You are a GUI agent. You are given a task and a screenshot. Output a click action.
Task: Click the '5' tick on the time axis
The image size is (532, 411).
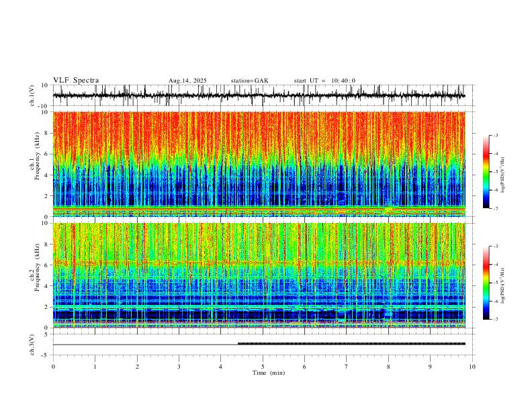click(263, 367)
